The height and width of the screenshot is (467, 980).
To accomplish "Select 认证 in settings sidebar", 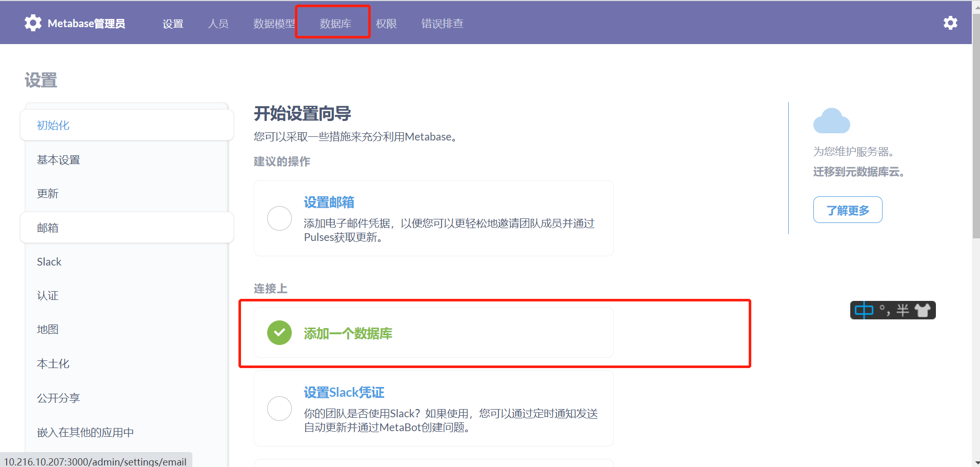I will click(x=127, y=296).
